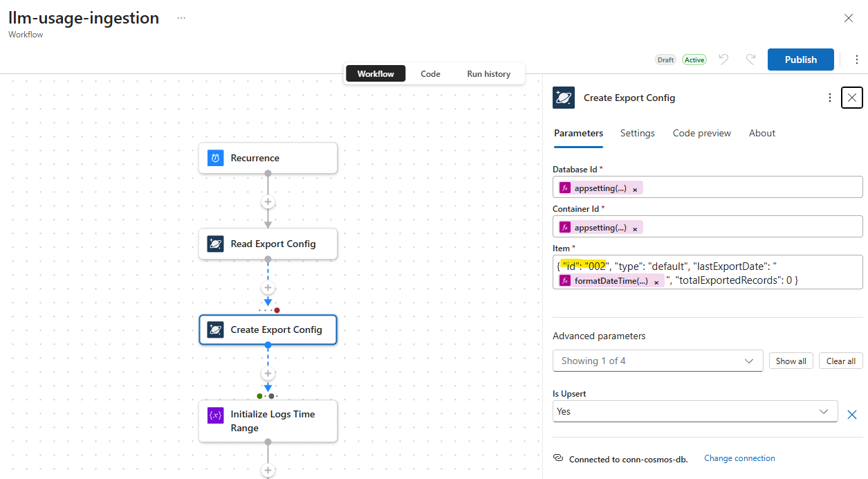Open the Run history tab
This screenshot has width=868, height=479.
pyautogui.click(x=488, y=73)
